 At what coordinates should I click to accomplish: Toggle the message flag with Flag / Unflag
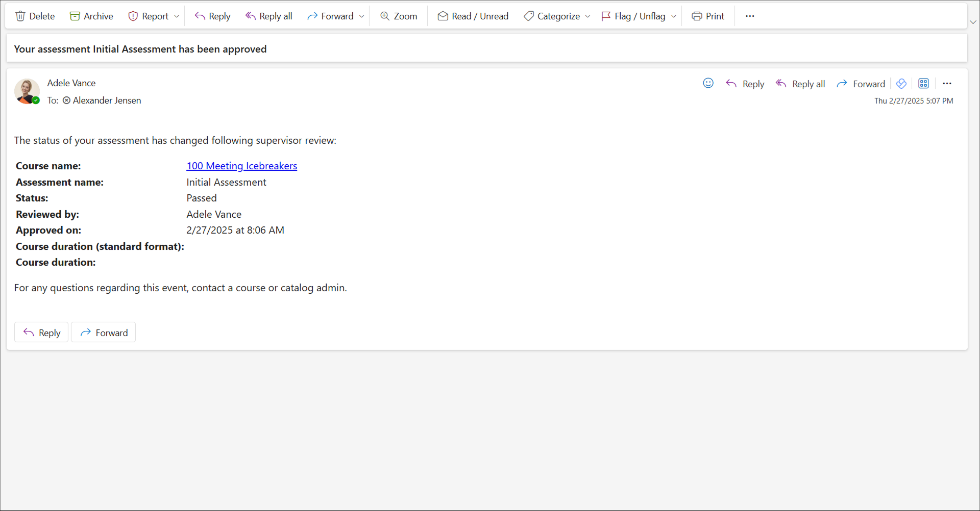[x=633, y=16]
